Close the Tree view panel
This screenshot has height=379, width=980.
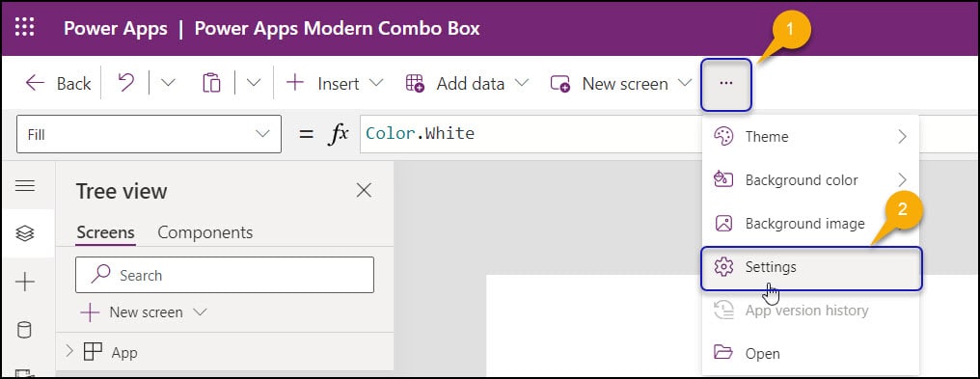click(364, 190)
